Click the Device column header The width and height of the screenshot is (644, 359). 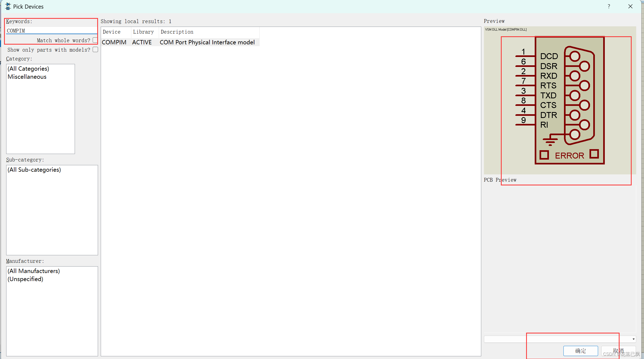pos(111,32)
